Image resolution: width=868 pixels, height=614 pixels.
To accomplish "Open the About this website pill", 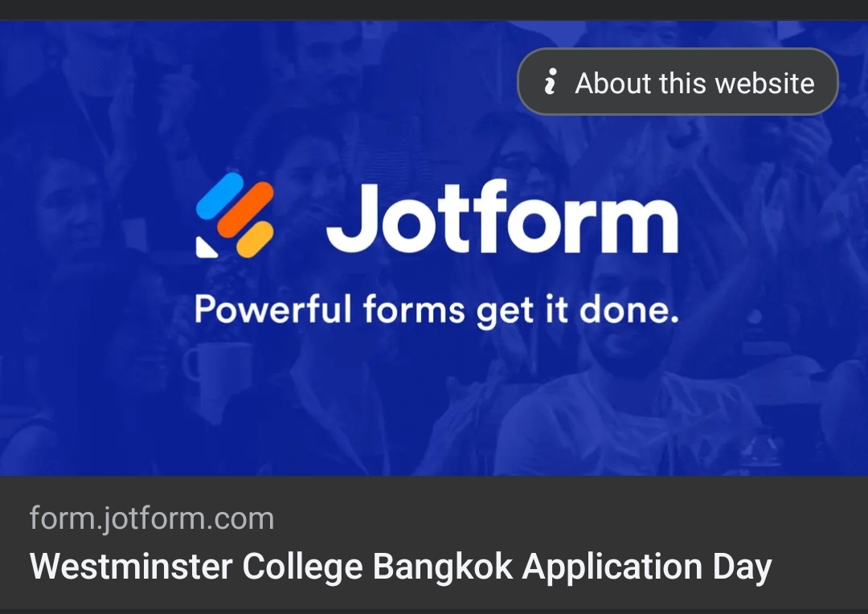I will (x=678, y=82).
